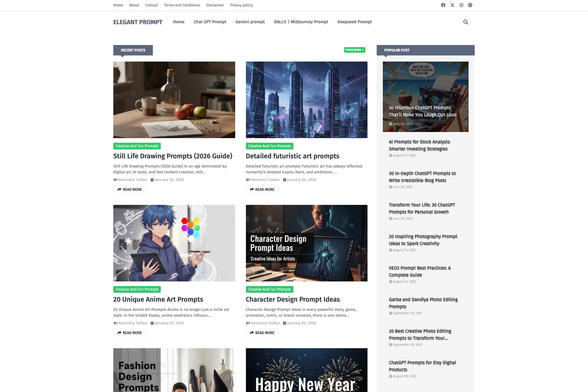Go to DALL·E / MidJourney Prompt section

[x=301, y=22]
